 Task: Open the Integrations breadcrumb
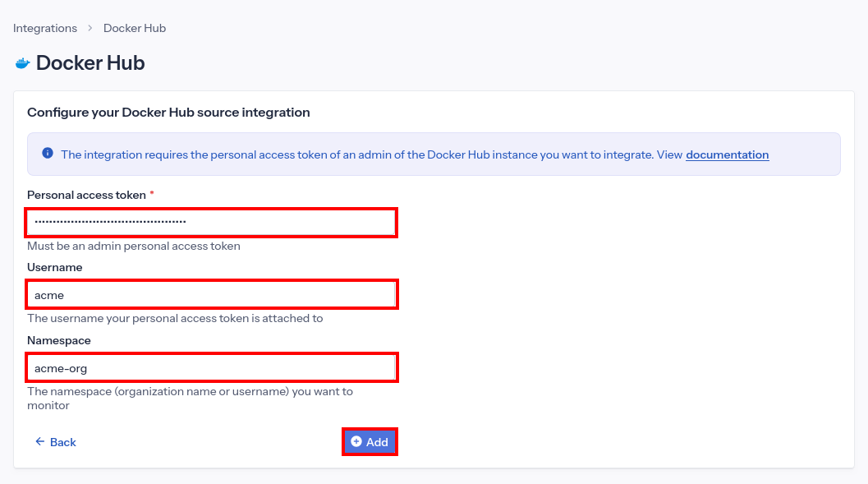pos(45,27)
